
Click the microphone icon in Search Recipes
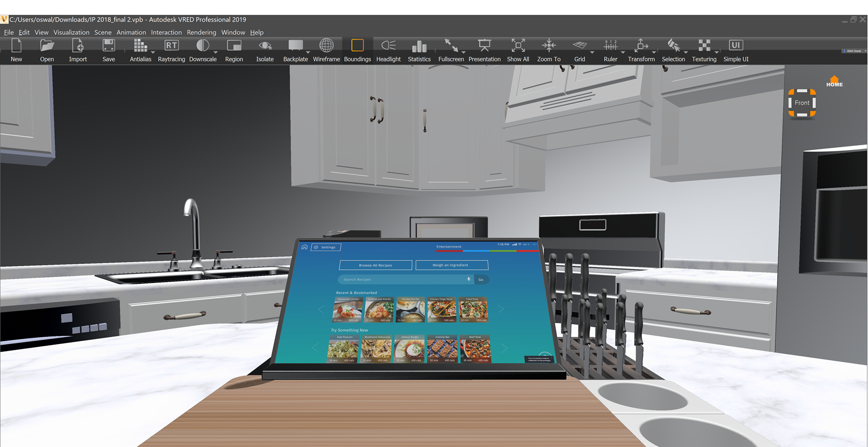[468, 279]
